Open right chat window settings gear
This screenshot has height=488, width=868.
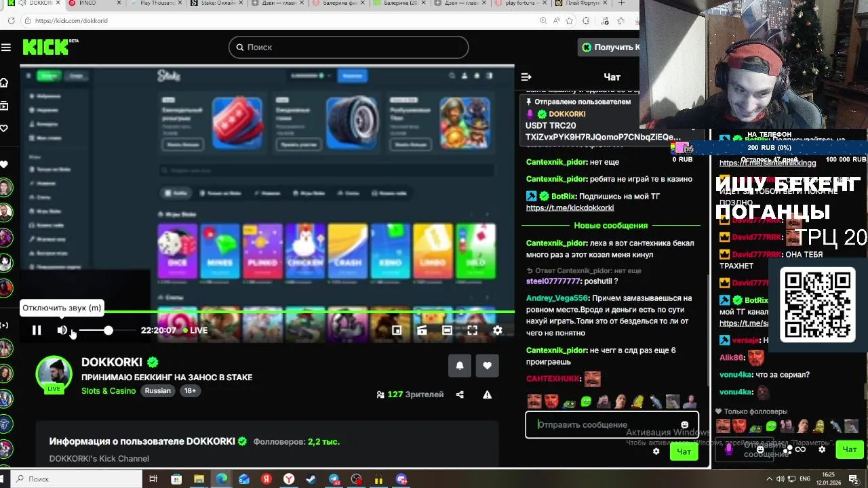tap(822, 449)
